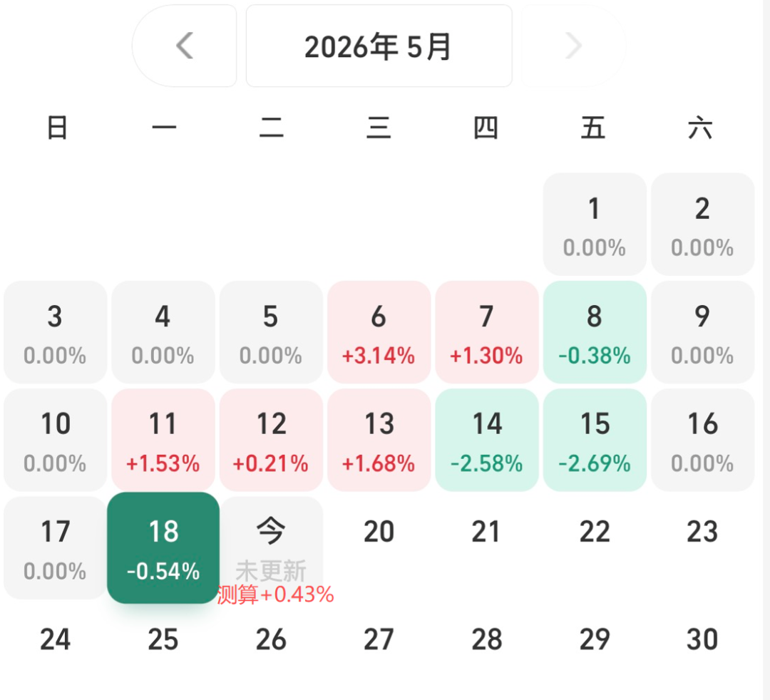Click the 四 weekday header
Screen dimensions: 770x700
pyautogui.click(x=486, y=128)
